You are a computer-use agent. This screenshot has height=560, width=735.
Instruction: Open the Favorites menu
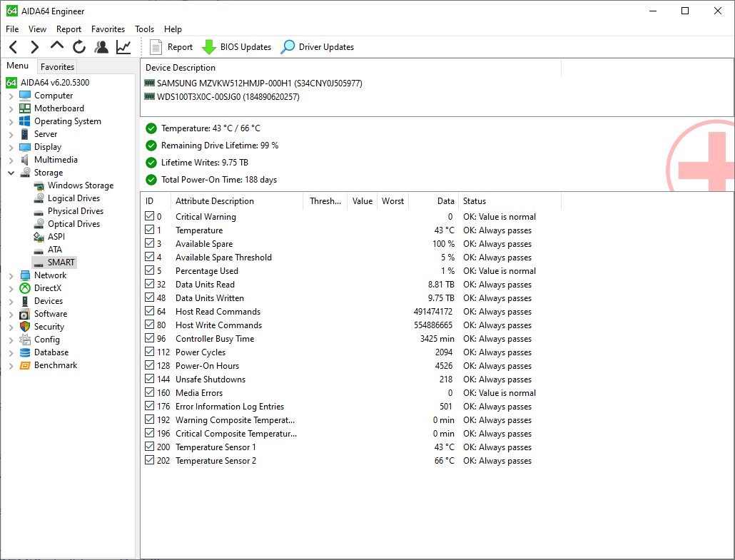[x=108, y=29]
